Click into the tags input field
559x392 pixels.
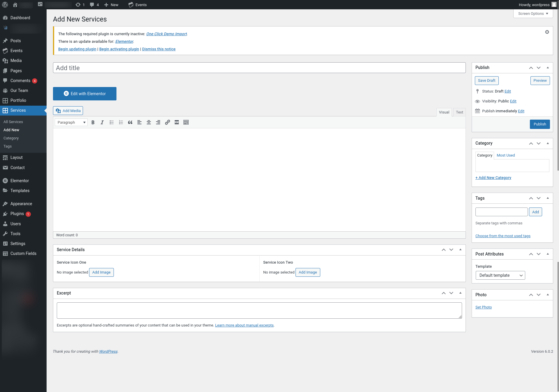tap(501, 212)
